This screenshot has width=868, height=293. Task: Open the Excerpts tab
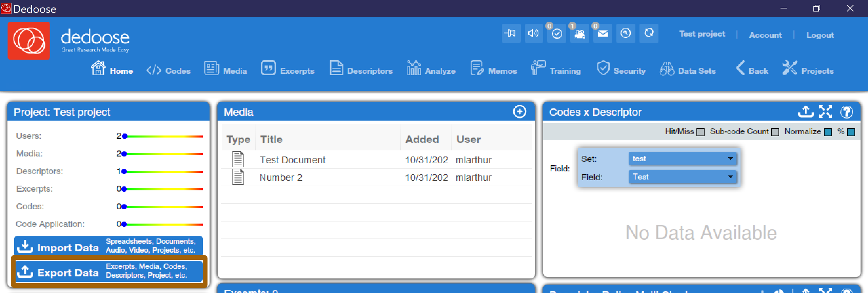pyautogui.click(x=288, y=68)
